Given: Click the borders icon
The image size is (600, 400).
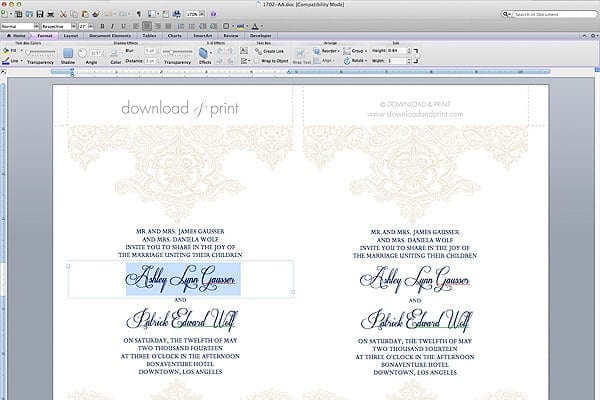Looking at the screenshot, I should pyautogui.click(x=226, y=26).
